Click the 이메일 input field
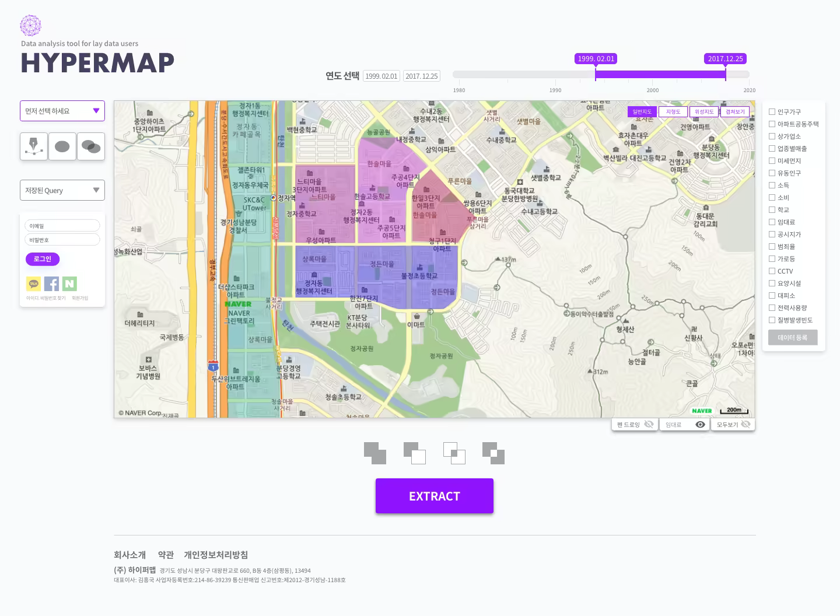The width and height of the screenshot is (840, 616). pyautogui.click(x=62, y=225)
